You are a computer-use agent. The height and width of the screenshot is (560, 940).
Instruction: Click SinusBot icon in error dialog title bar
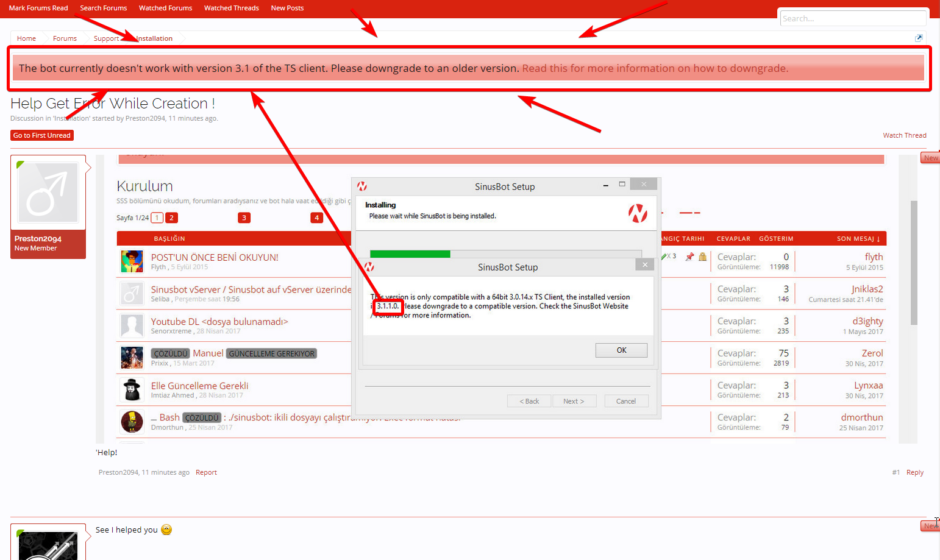[369, 267]
